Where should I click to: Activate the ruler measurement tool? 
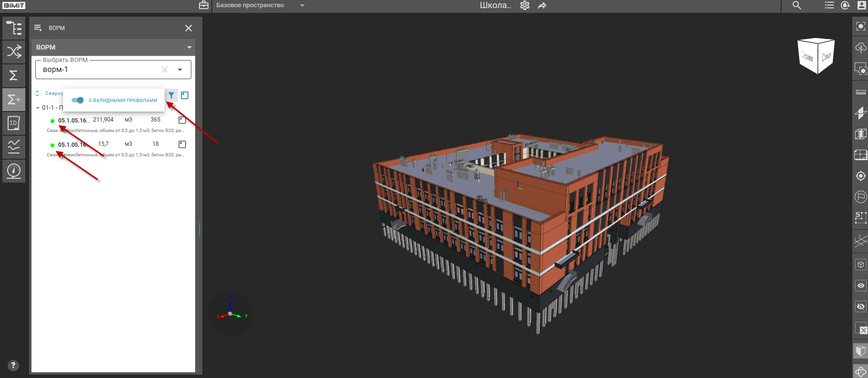click(860, 92)
